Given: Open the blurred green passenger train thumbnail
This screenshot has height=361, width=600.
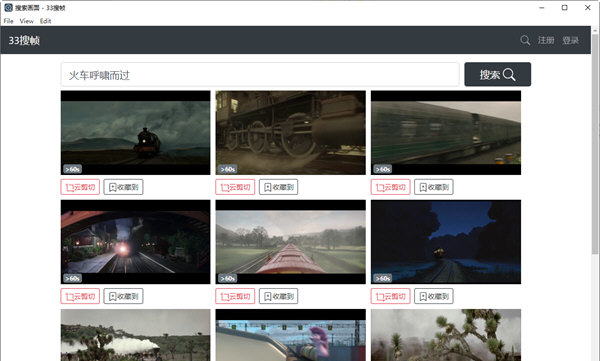Looking at the screenshot, I should 446,133.
